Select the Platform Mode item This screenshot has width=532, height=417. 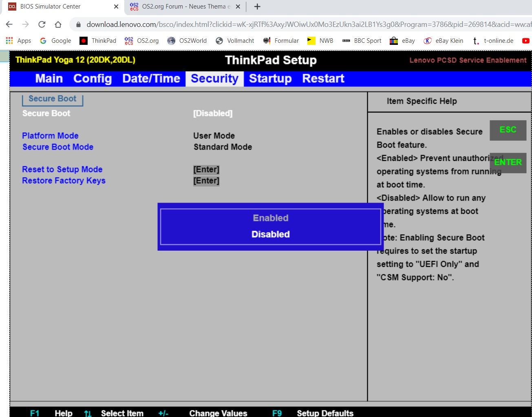tap(50, 136)
